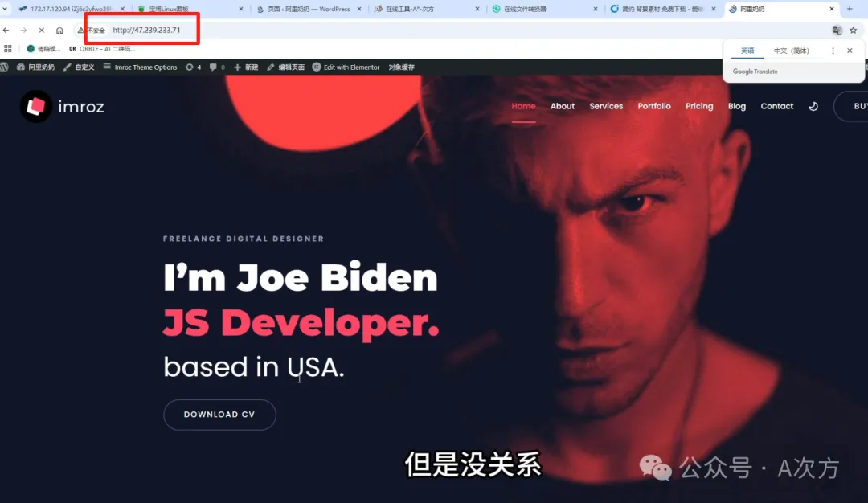868x503 pixels.
Task: Click the address bar showing 47.239.233.71
Action: click(146, 30)
